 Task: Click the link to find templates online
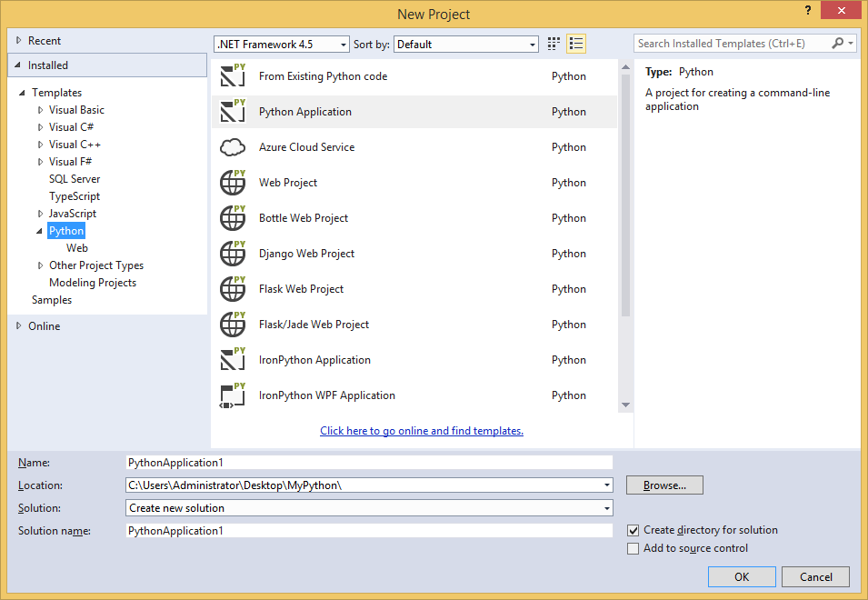pyautogui.click(x=422, y=431)
